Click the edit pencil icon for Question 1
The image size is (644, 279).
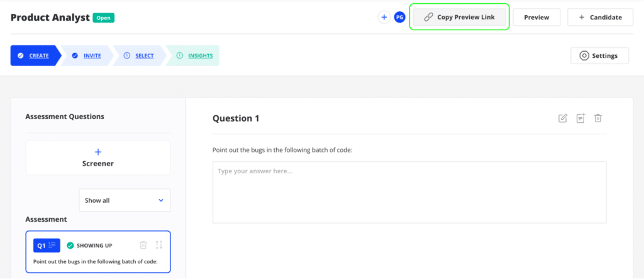click(563, 118)
